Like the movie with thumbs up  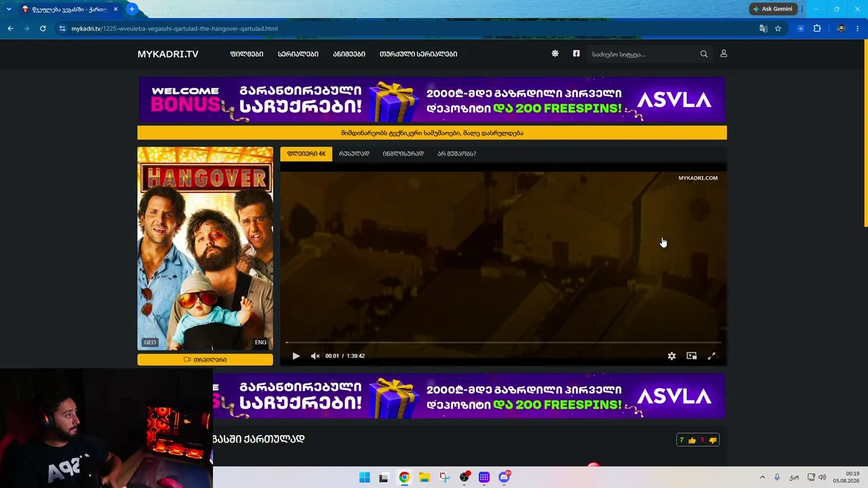pyautogui.click(x=692, y=441)
